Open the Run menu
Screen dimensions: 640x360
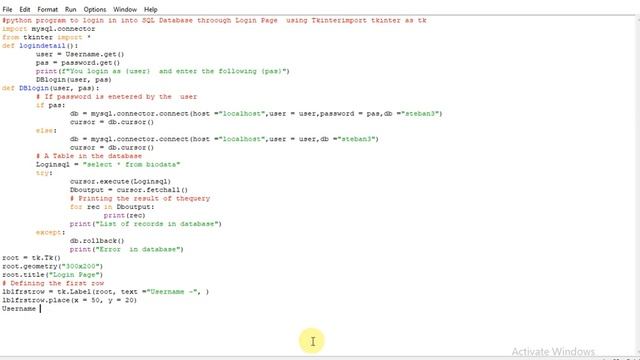71,9
